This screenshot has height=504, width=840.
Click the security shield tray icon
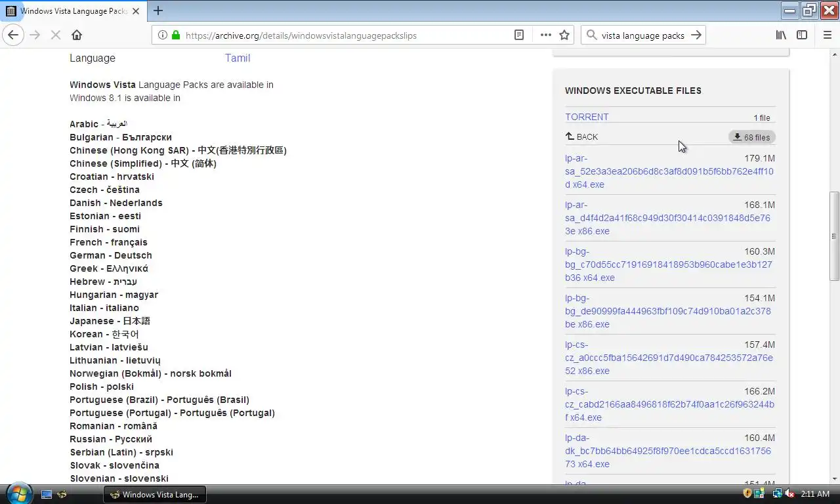[747, 493]
